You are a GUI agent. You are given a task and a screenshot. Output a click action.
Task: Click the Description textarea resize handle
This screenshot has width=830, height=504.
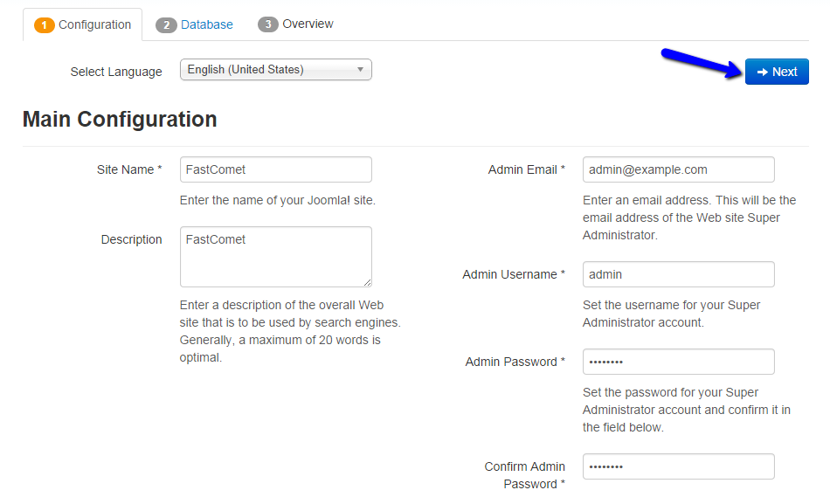pyautogui.click(x=367, y=281)
